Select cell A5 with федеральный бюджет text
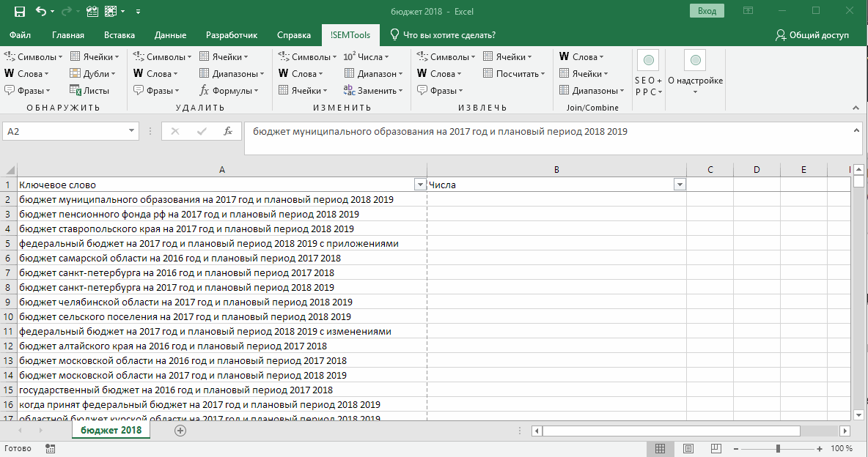Viewport: 868px width, 457px height. coord(209,243)
